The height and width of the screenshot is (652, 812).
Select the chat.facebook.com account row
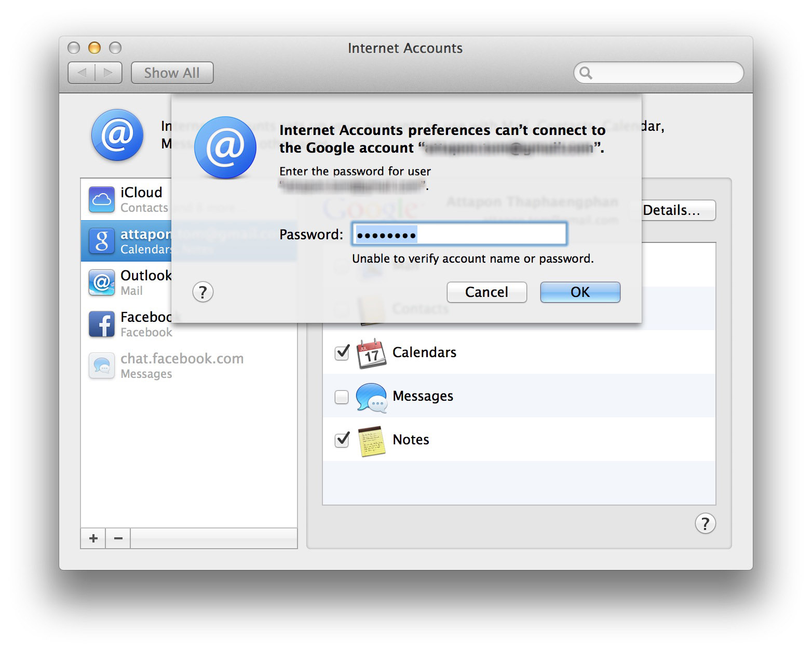click(189, 366)
